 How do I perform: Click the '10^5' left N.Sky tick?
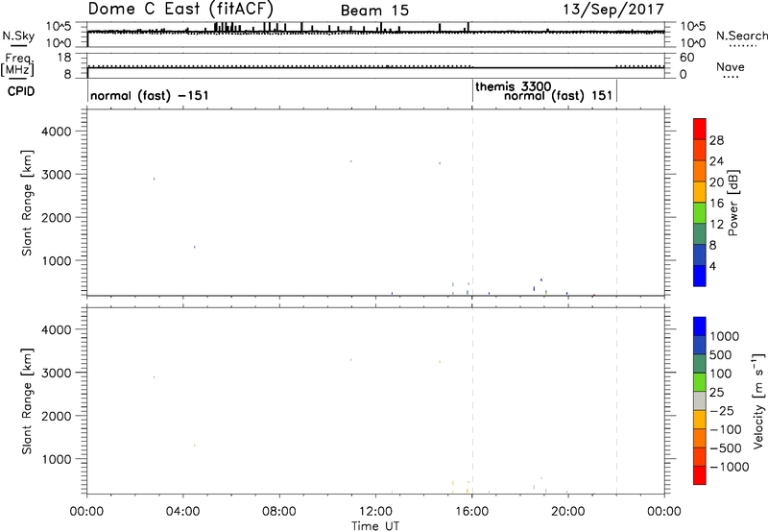[59, 27]
